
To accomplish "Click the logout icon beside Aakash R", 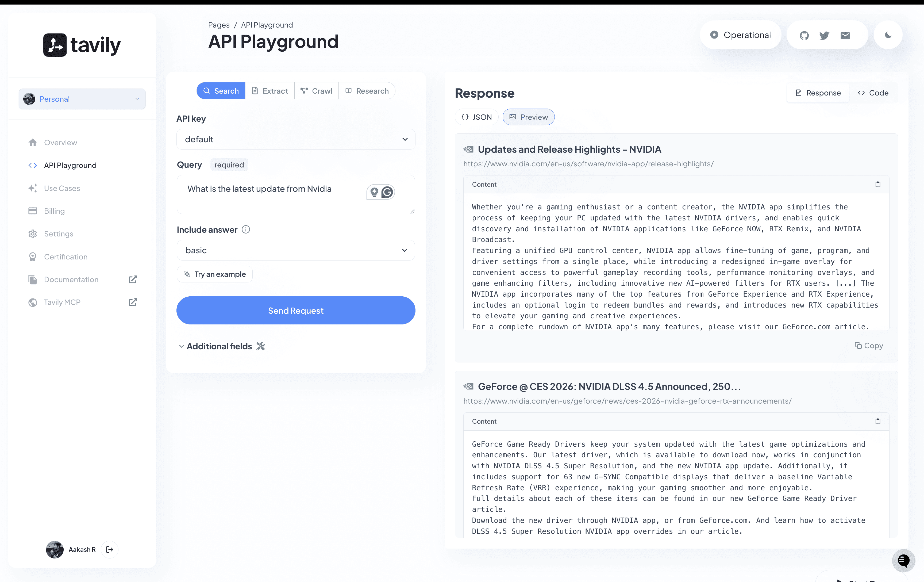I will point(110,549).
